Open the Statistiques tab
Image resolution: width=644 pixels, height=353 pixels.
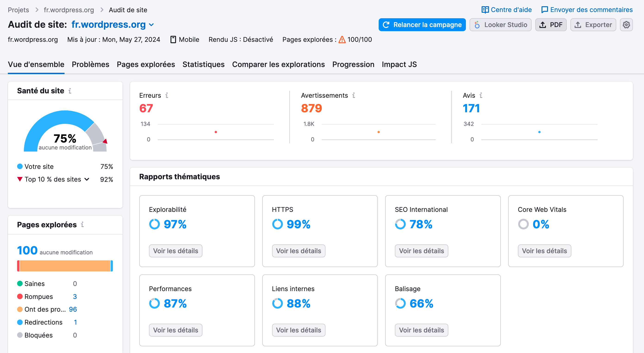click(203, 64)
